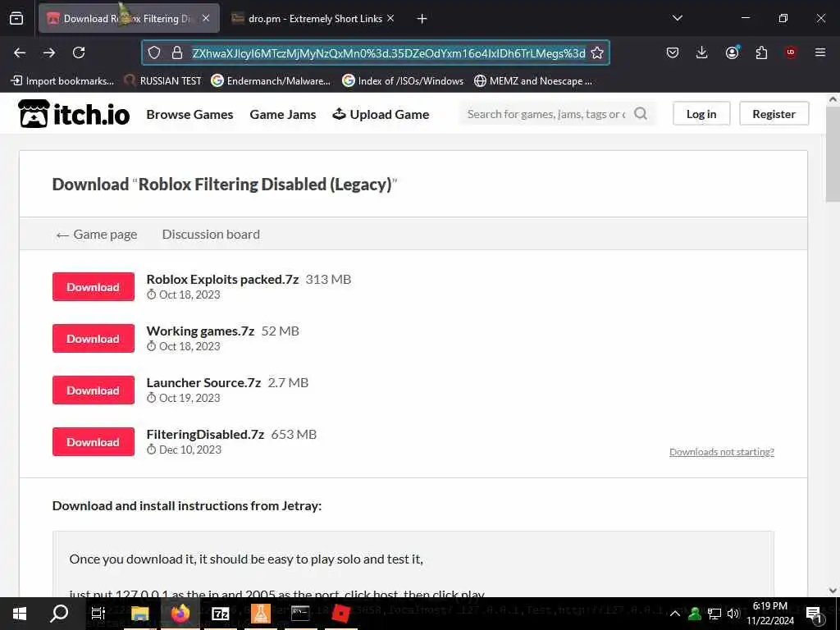Screen dimensions: 840x630
Task: Open 7-Zip from the taskbar
Action: 220,614
